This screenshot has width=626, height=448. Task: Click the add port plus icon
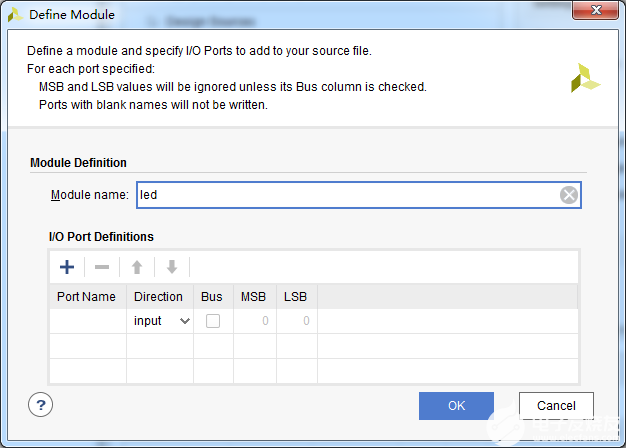tap(67, 267)
